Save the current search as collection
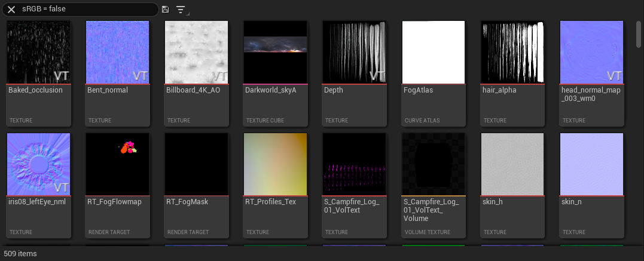The height and width of the screenshot is (261, 644). (x=166, y=10)
